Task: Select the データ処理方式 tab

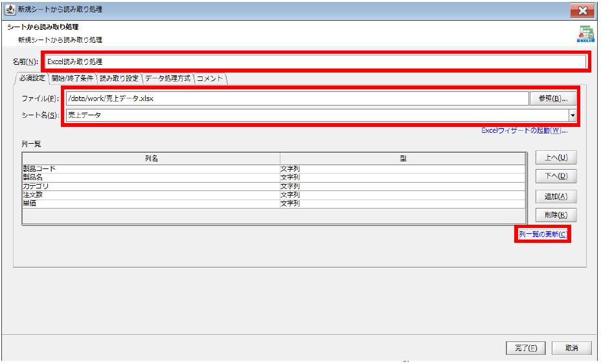Action: [x=167, y=78]
